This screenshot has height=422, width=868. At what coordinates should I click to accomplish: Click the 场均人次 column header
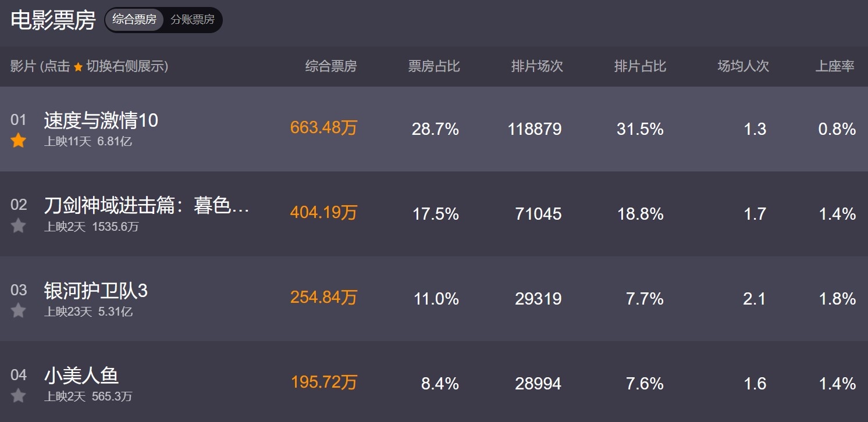(x=743, y=66)
